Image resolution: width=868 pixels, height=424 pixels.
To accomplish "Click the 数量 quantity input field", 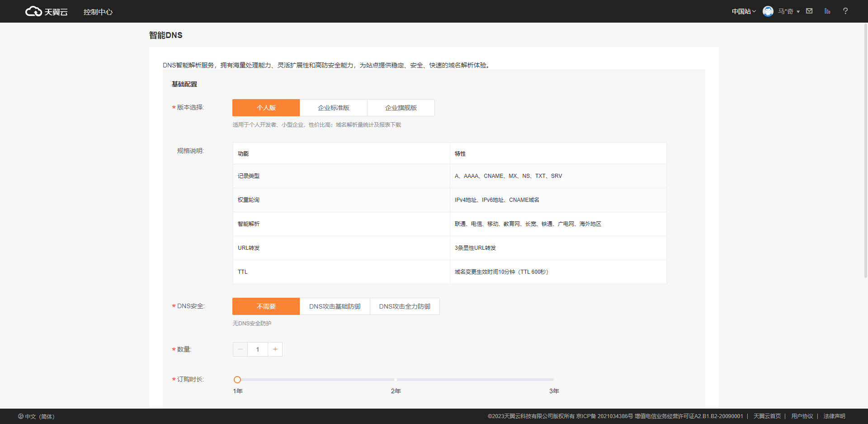I will (258, 349).
